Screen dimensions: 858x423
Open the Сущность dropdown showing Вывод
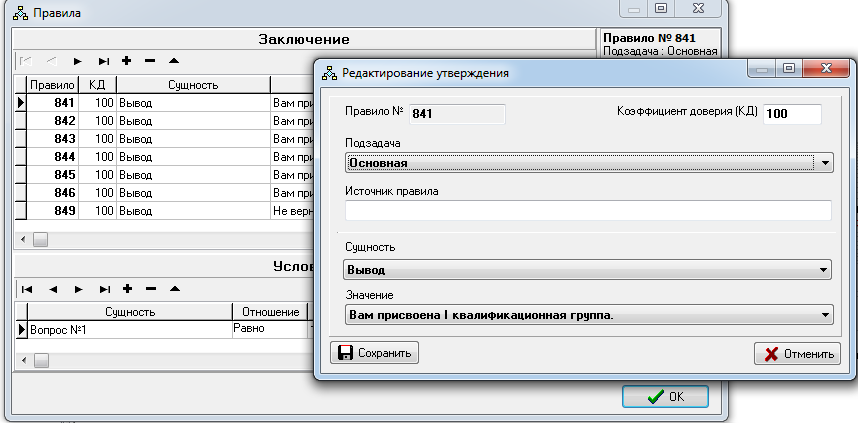(587, 270)
